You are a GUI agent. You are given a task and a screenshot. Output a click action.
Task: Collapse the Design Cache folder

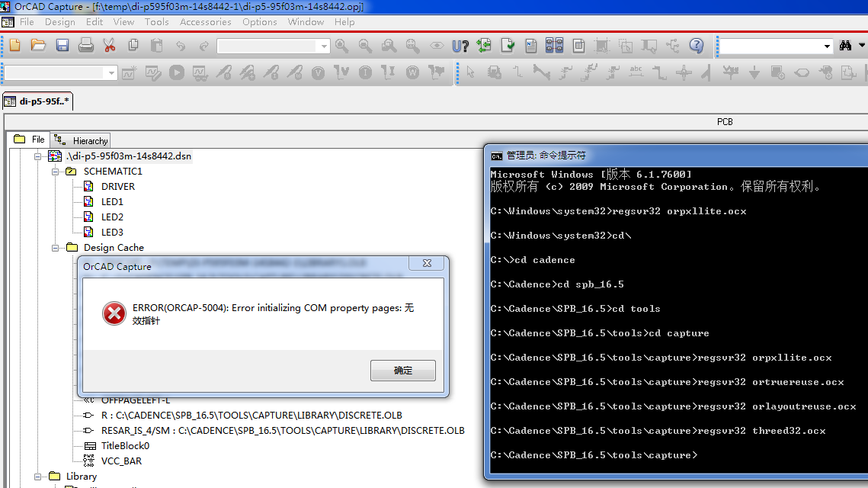click(x=56, y=248)
